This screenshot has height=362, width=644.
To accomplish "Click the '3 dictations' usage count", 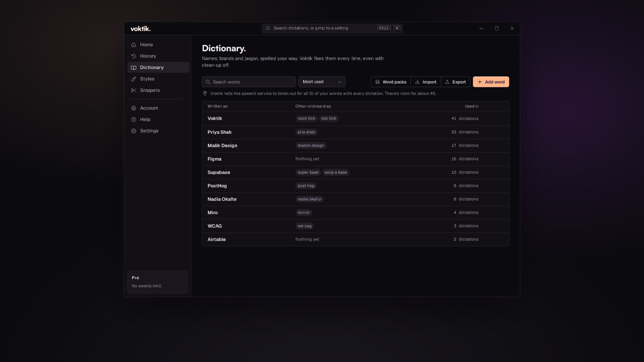I will coord(466,226).
